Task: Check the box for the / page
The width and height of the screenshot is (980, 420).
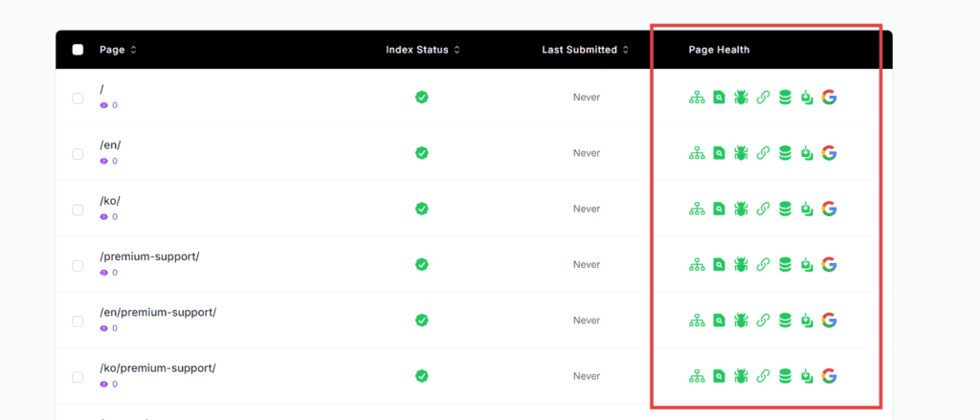Action: 78,99
